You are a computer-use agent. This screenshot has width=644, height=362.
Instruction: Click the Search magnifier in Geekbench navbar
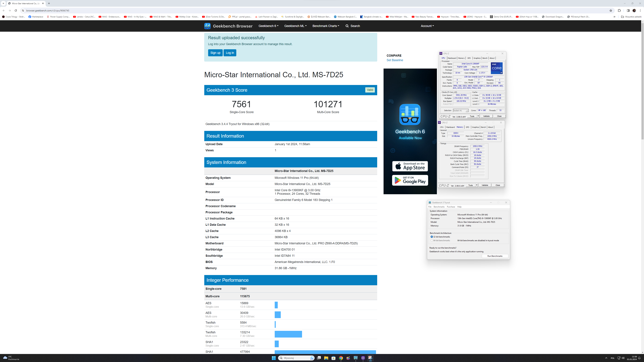(x=347, y=26)
